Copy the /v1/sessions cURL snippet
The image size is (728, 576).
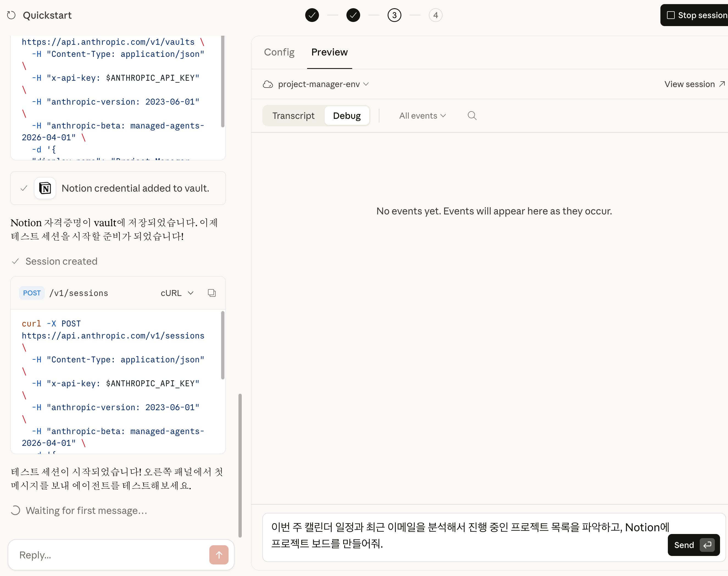click(x=212, y=293)
